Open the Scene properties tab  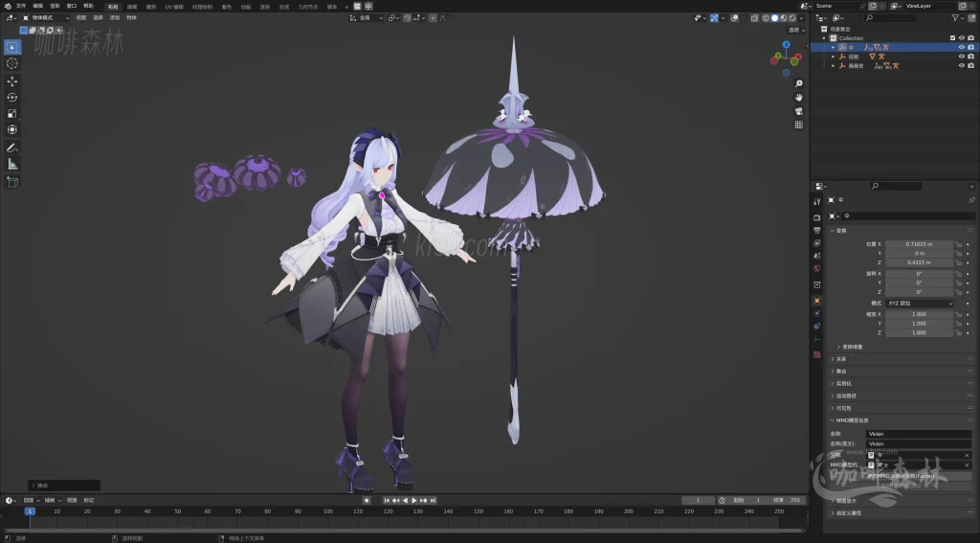coord(817,256)
